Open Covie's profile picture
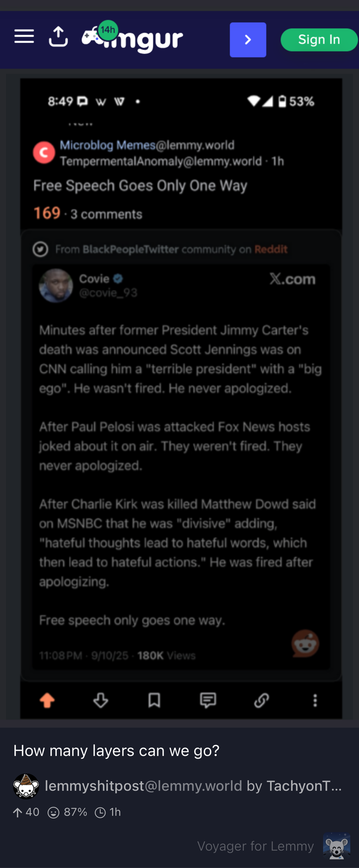 coord(56,286)
